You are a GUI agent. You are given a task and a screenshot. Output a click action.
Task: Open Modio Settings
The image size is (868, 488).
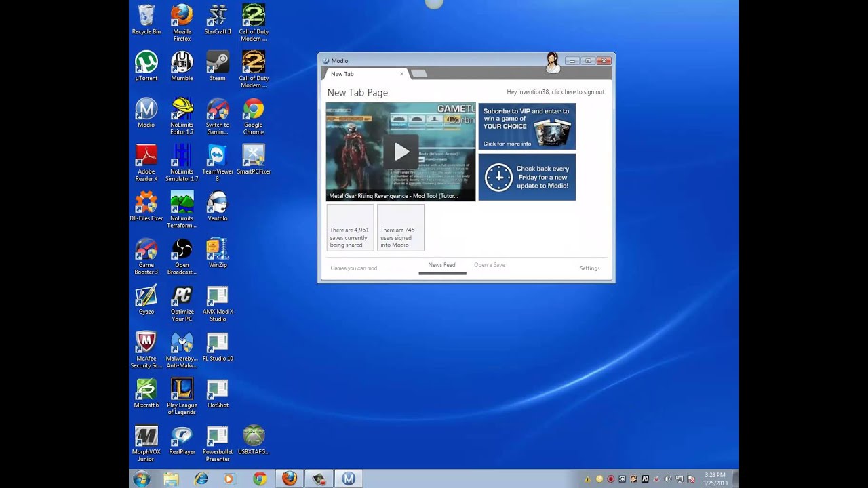point(590,268)
